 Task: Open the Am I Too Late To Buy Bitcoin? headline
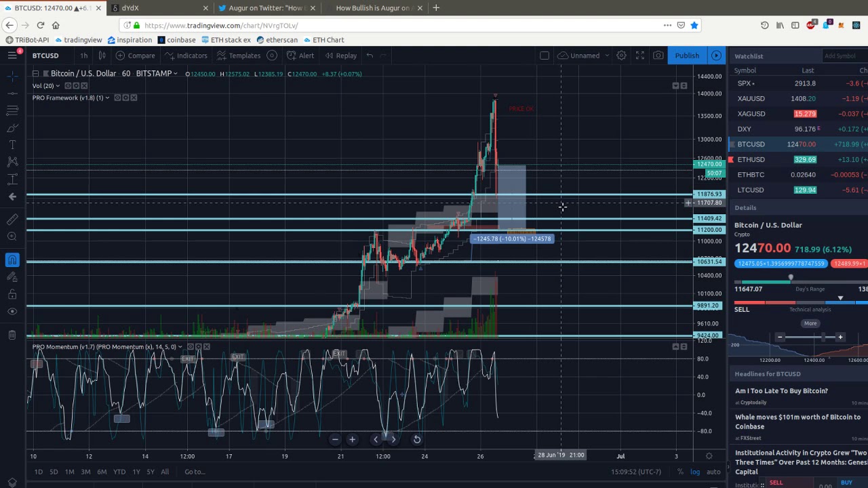(781, 391)
